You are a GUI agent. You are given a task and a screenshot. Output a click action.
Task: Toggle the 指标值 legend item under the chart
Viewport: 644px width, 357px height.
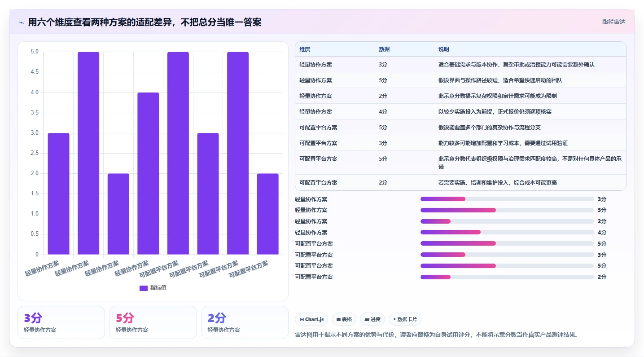(x=153, y=288)
